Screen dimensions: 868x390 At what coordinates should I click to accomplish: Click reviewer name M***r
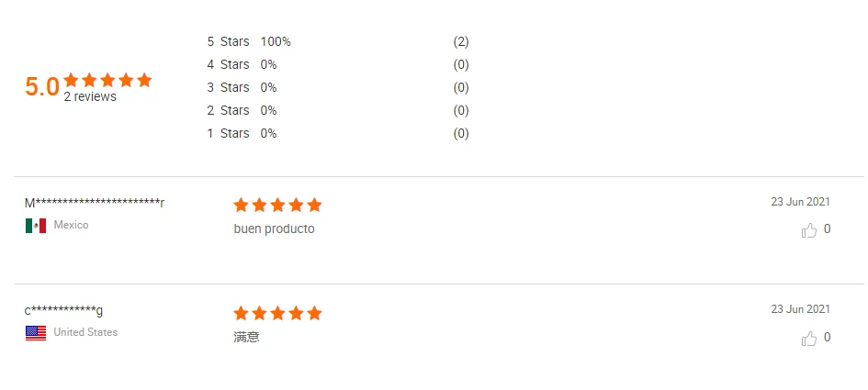pyautogui.click(x=95, y=203)
